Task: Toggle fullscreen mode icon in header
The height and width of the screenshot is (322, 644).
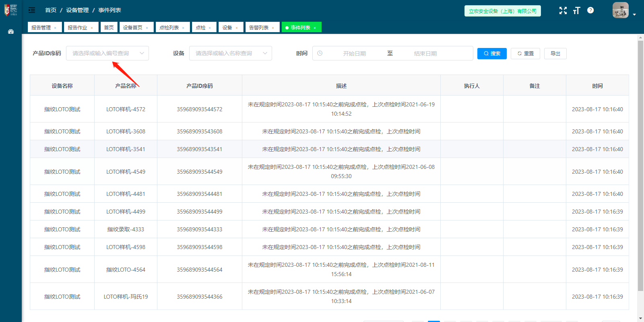Action: (563, 10)
